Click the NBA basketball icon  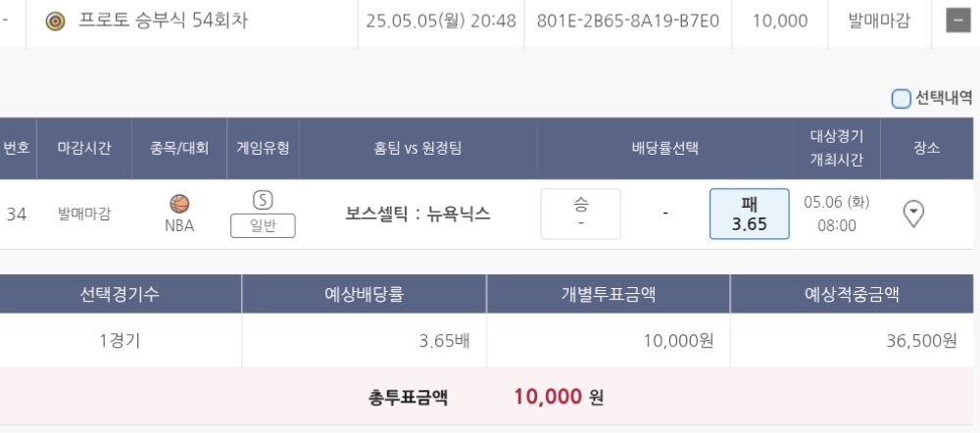pos(179,204)
